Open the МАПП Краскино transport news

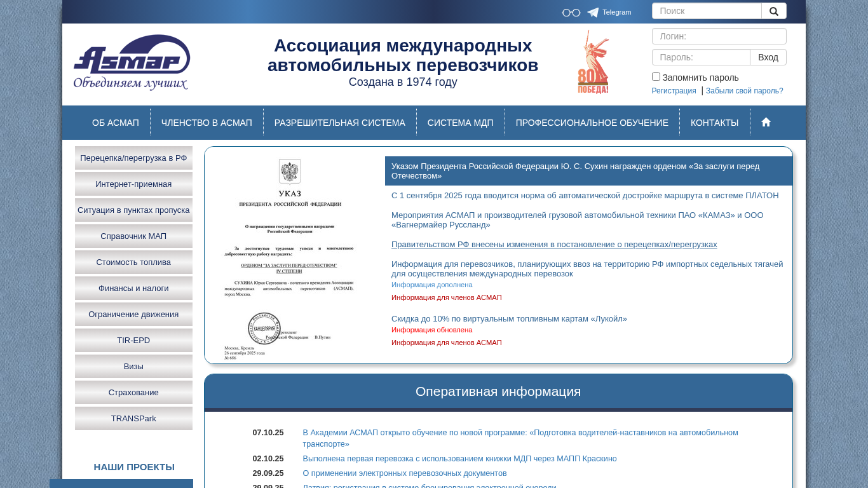pyautogui.click(x=459, y=459)
